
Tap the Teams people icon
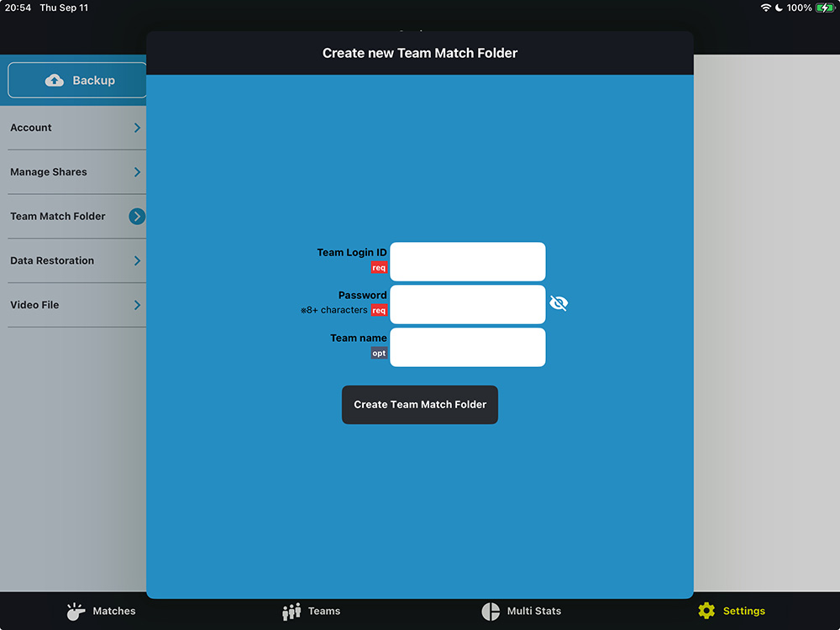click(x=291, y=612)
